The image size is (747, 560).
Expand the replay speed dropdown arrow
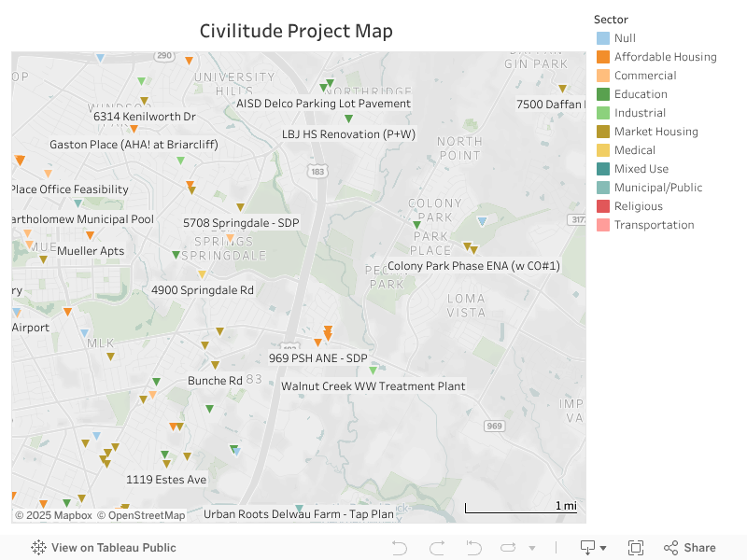pyautogui.click(x=532, y=548)
